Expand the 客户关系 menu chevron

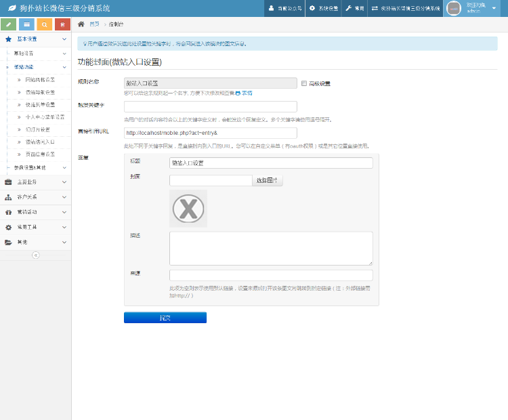tap(64, 197)
